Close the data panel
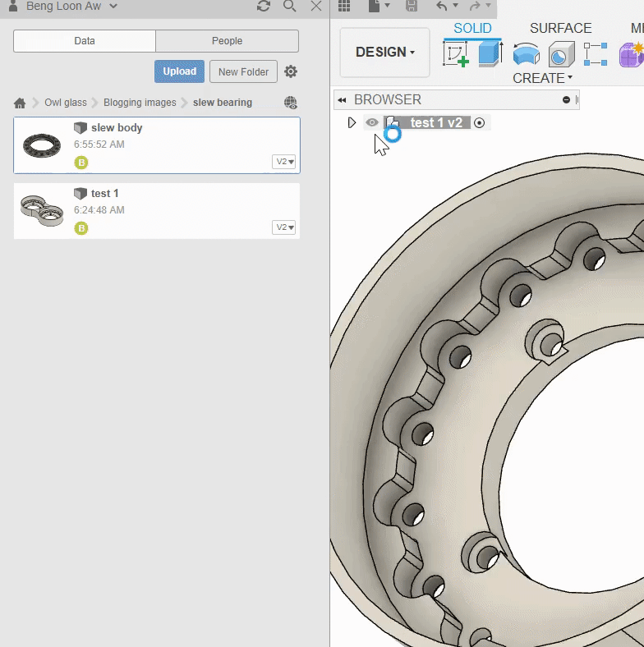The width and height of the screenshot is (644, 647). 316,6
